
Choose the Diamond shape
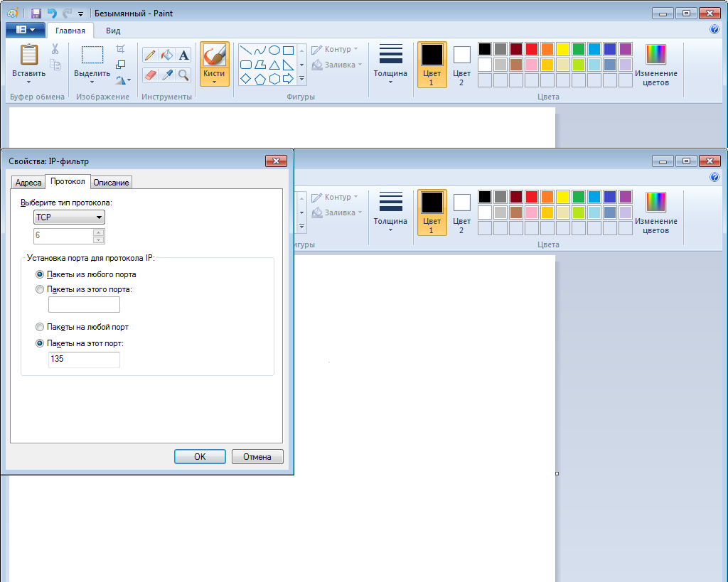[x=245, y=79]
